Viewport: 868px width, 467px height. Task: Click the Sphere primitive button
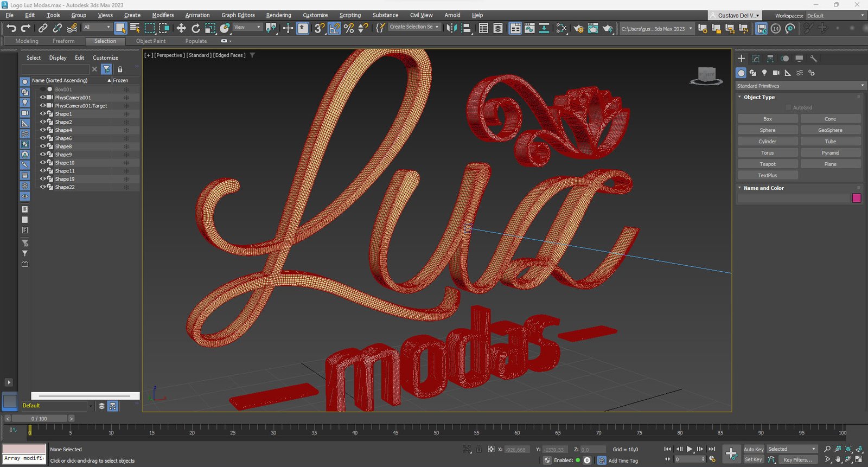pos(768,130)
